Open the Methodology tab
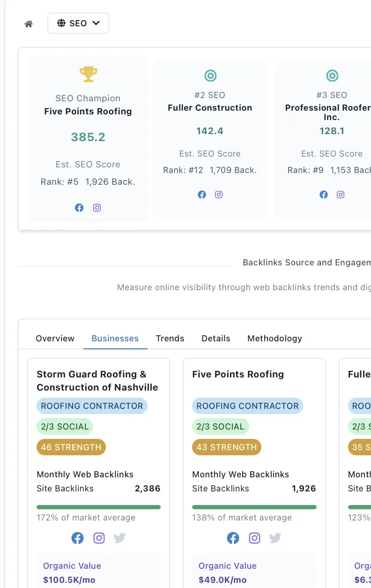 [275, 339]
